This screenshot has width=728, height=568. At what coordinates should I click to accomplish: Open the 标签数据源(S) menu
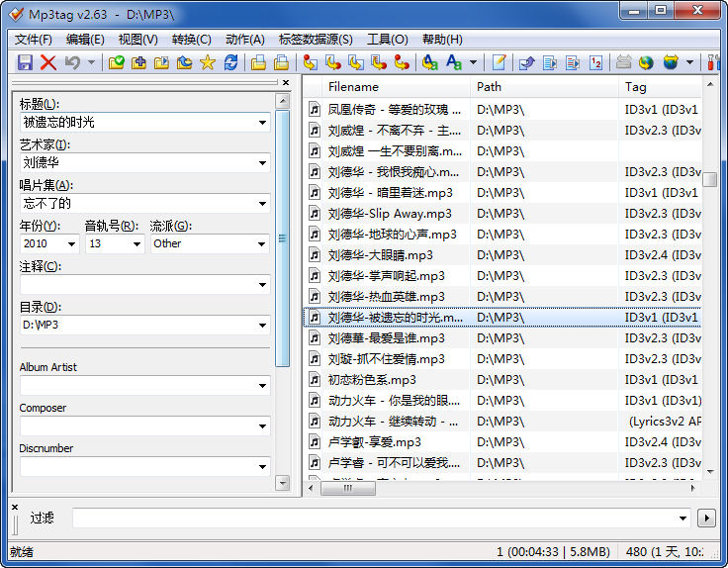pyautogui.click(x=316, y=40)
